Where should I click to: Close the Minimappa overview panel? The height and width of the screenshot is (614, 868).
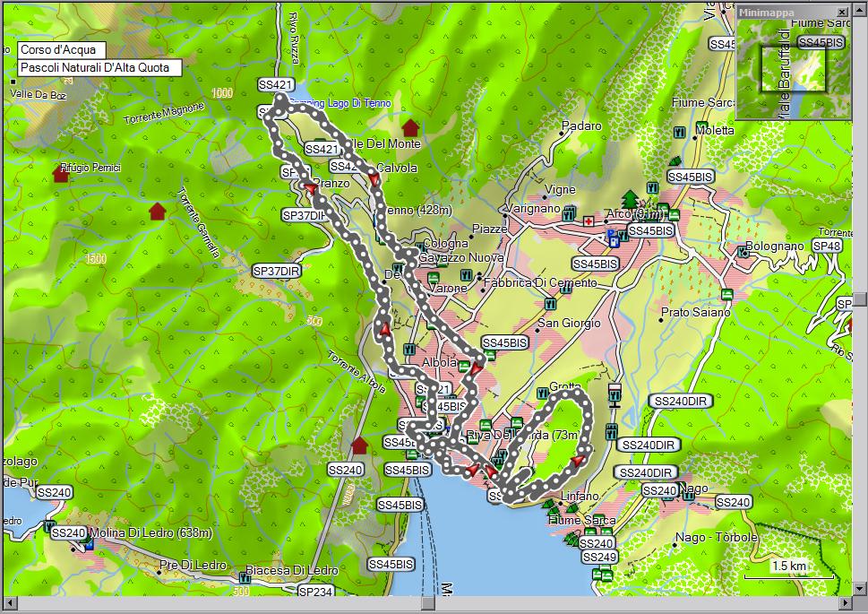coord(842,12)
